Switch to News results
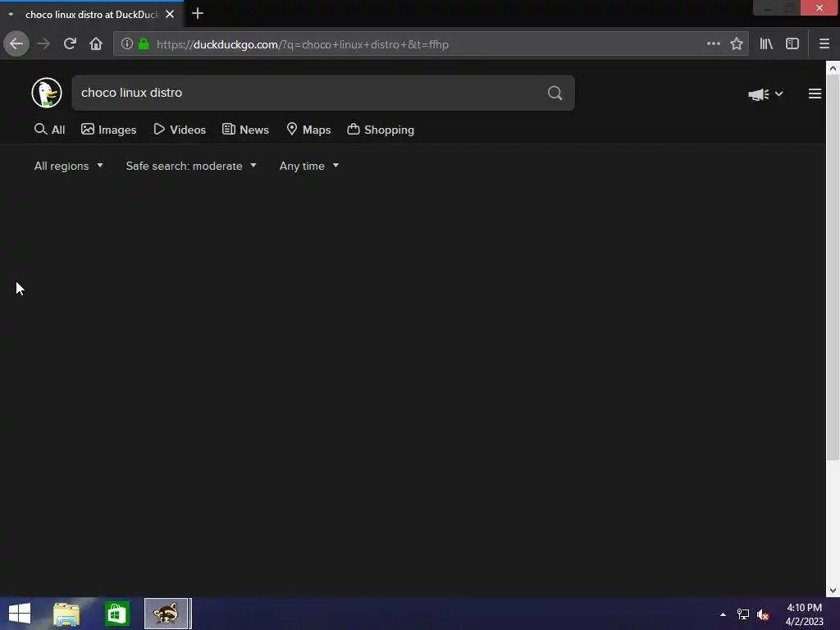Screen dimensions: 840x630 tap(245, 130)
